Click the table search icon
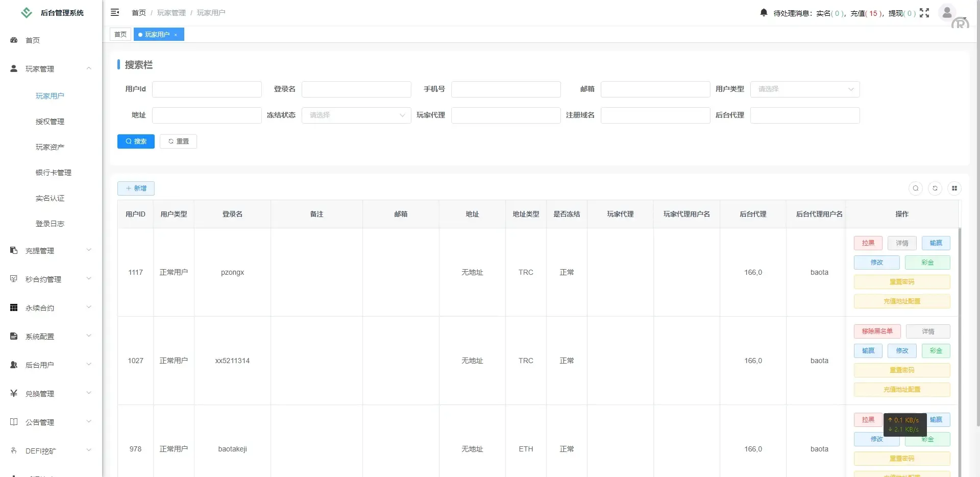This screenshot has height=477, width=980. (x=916, y=188)
